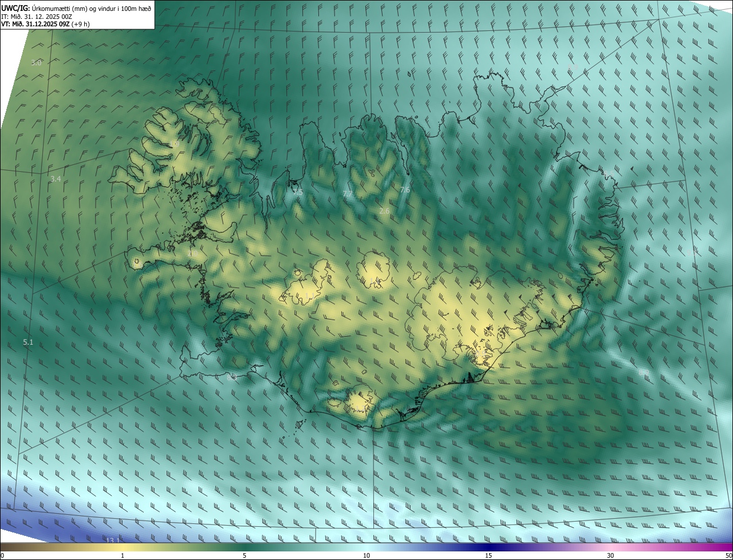Click the colour scale tick label "50"
This screenshot has width=733, height=560.
pos(728,556)
